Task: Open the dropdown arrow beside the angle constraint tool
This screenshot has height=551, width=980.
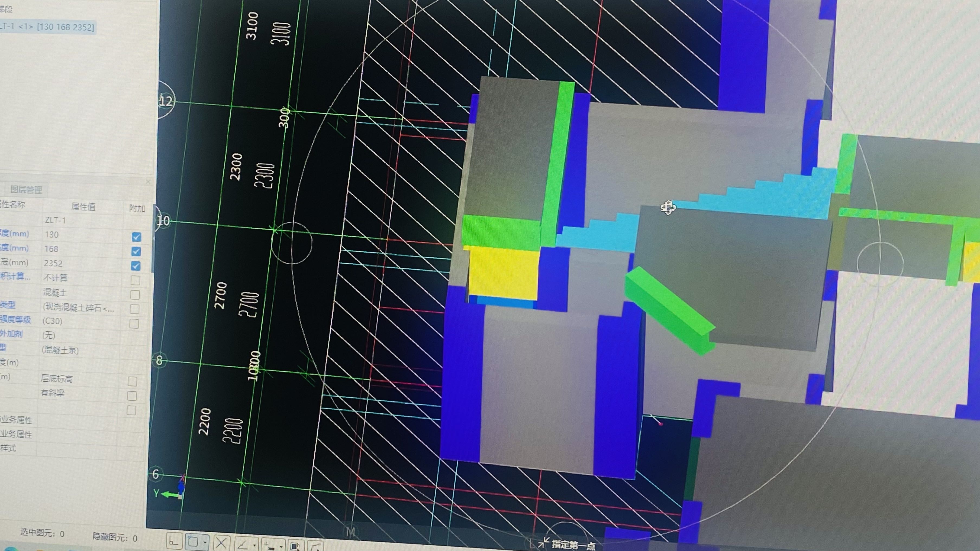Action: [x=254, y=545]
